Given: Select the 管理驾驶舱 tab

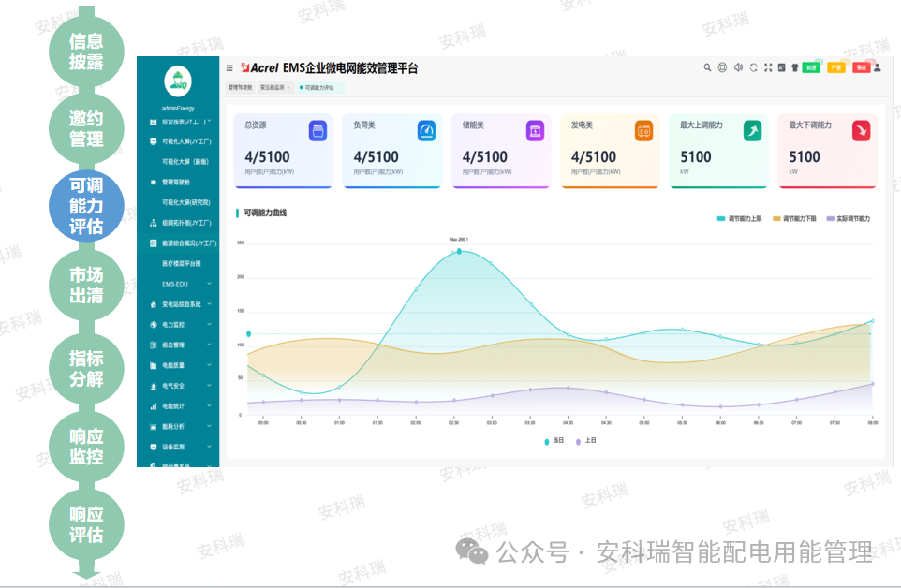Looking at the screenshot, I should pos(240,86).
